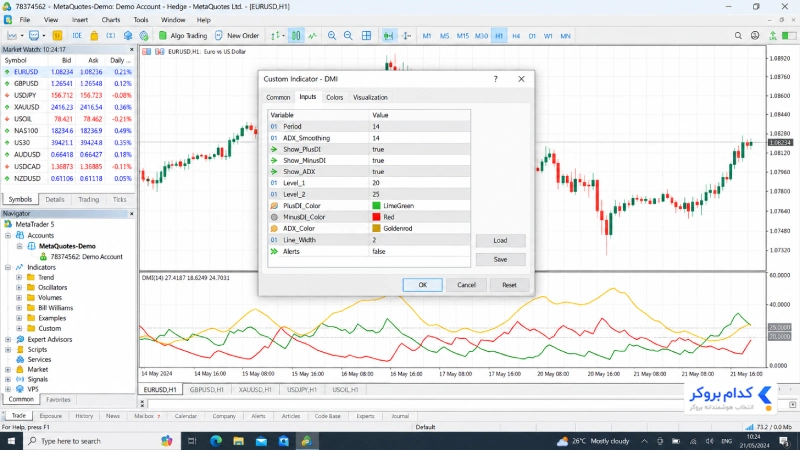
Task: Click the New Order toolbar button
Action: [x=237, y=36]
